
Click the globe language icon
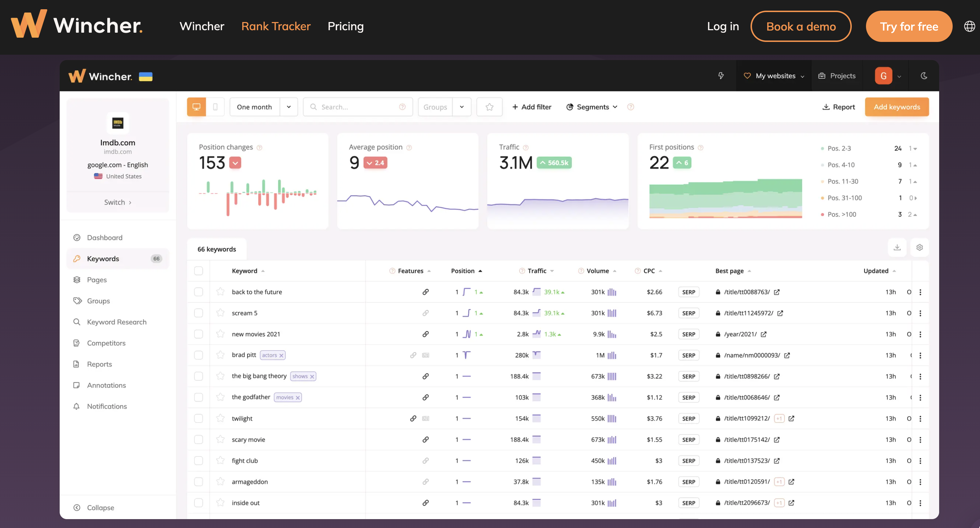[969, 26]
